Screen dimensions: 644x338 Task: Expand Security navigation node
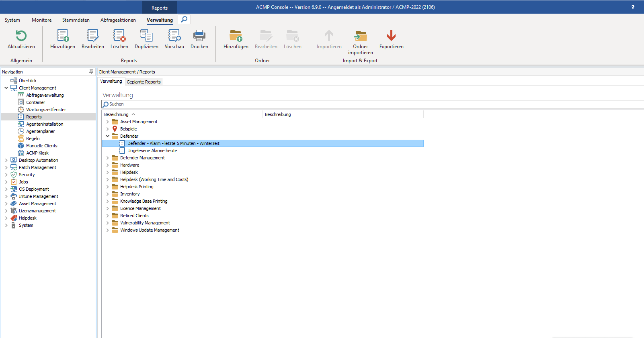(x=6, y=175)
